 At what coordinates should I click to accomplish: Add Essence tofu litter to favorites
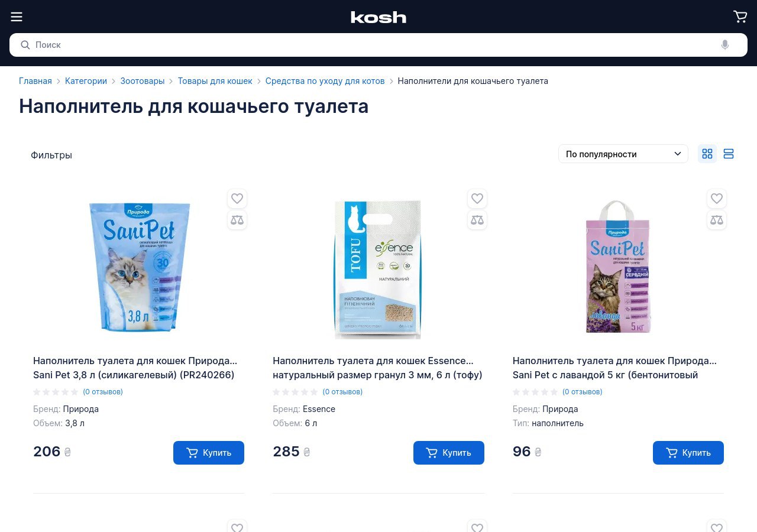click(x=477, y=199)
